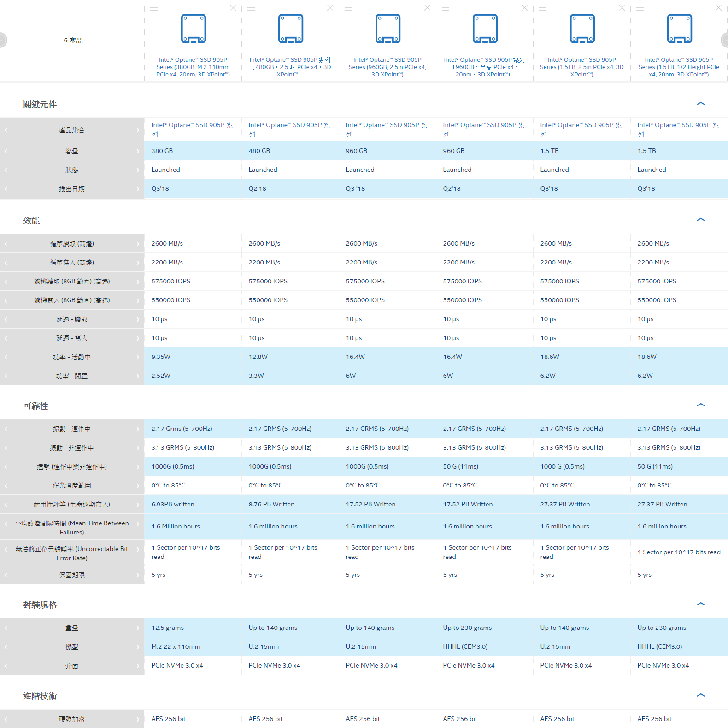Collapse the 關鍵元件 section

point(700,104)
